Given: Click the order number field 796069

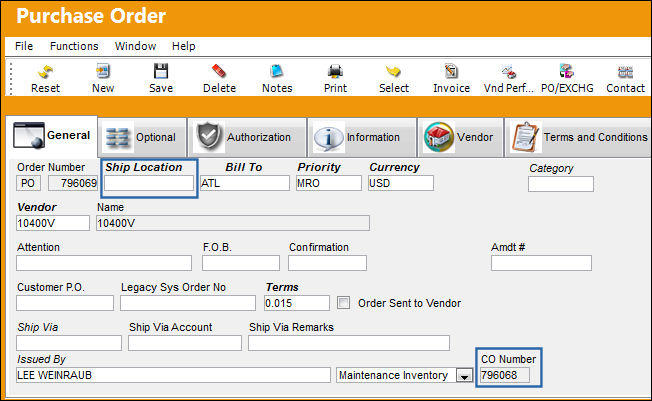Looking at the screenshot, I should coord(73,183).
